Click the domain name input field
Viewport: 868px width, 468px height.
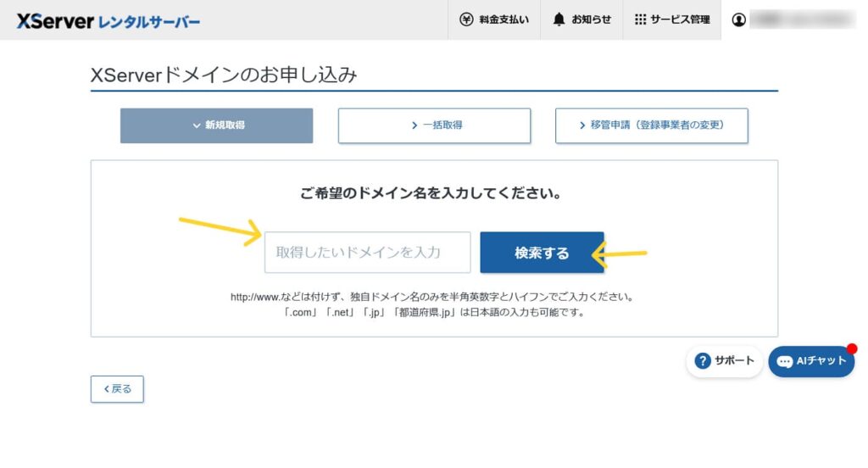[368, 253]
